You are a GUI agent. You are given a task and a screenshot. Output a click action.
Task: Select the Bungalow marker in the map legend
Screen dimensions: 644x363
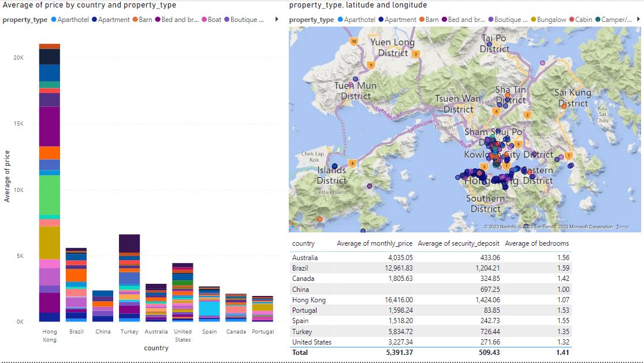pos(533,20)
